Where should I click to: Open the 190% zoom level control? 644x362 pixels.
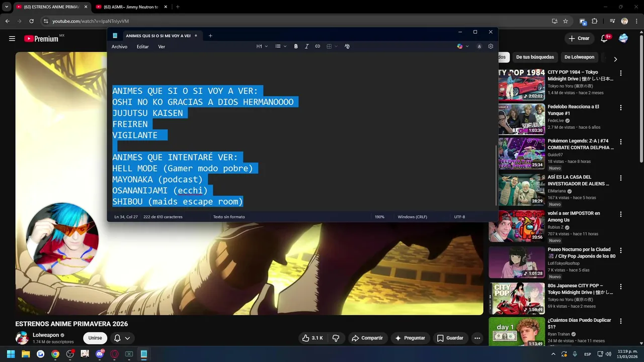[379, 217]
